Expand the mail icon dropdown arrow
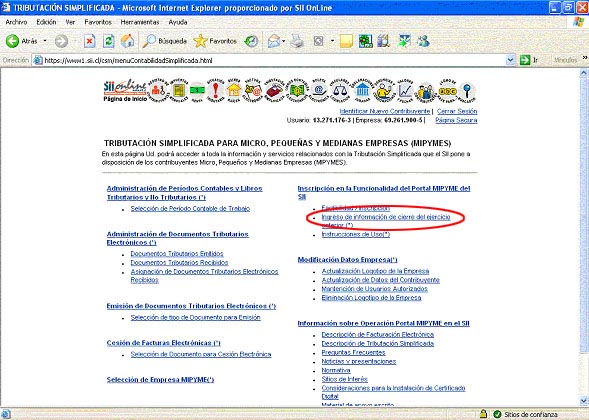589x420 pixels. point(284,41)
